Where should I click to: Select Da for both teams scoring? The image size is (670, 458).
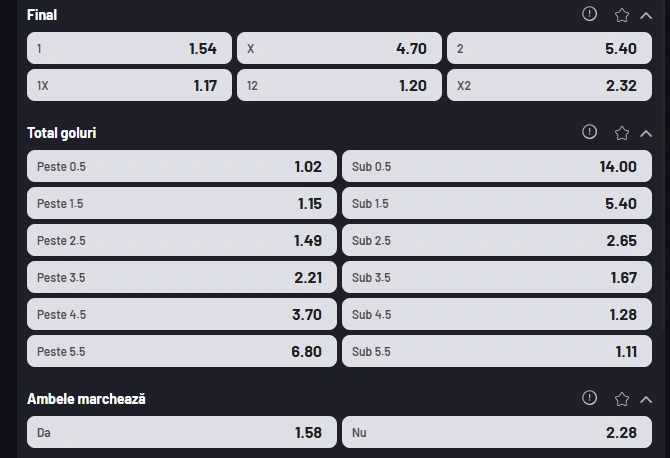coord(182,432)
